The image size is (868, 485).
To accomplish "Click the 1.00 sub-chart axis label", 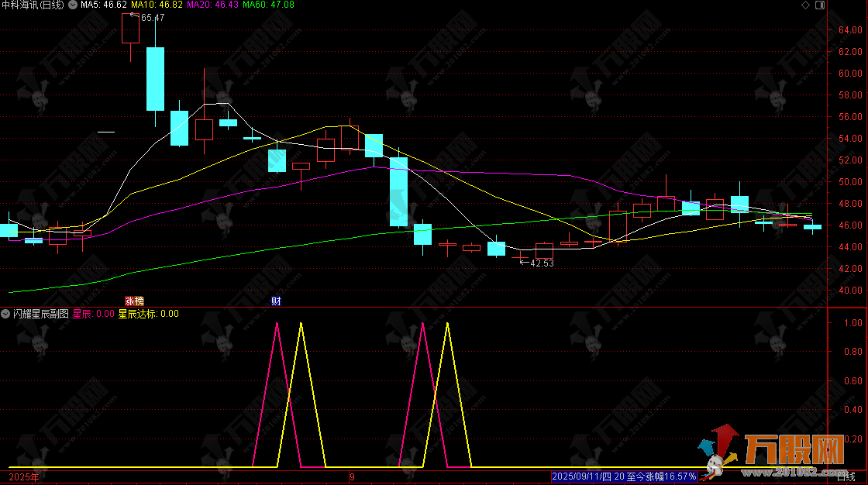I will point(853,323).
